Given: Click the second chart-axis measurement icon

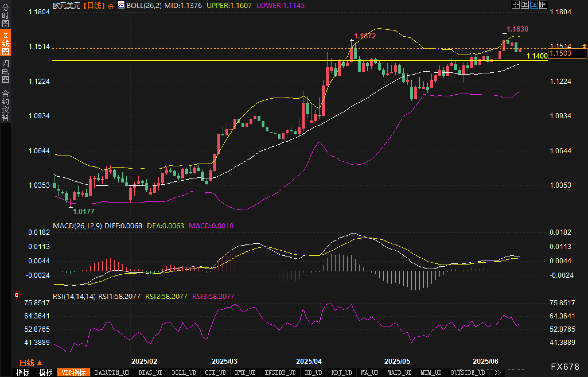Looking at the screenshot, I should point(525,5).
